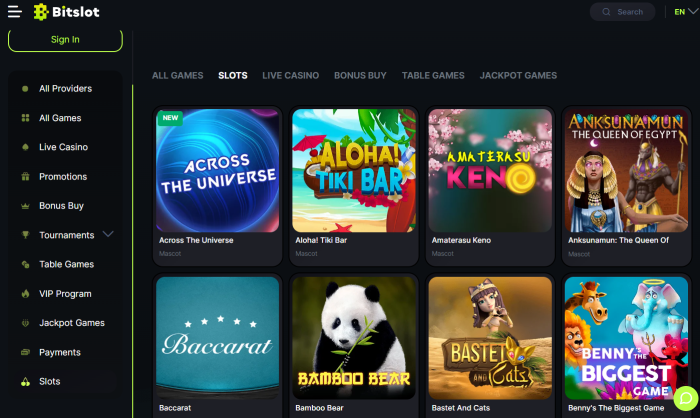Switch to the Bonus Buy tab

[360, 75]
